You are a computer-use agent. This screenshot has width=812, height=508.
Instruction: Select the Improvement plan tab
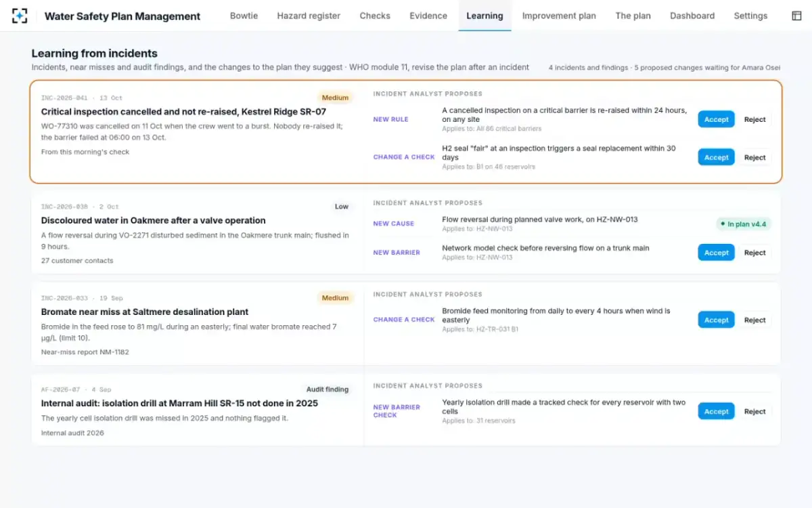[559, 16]
